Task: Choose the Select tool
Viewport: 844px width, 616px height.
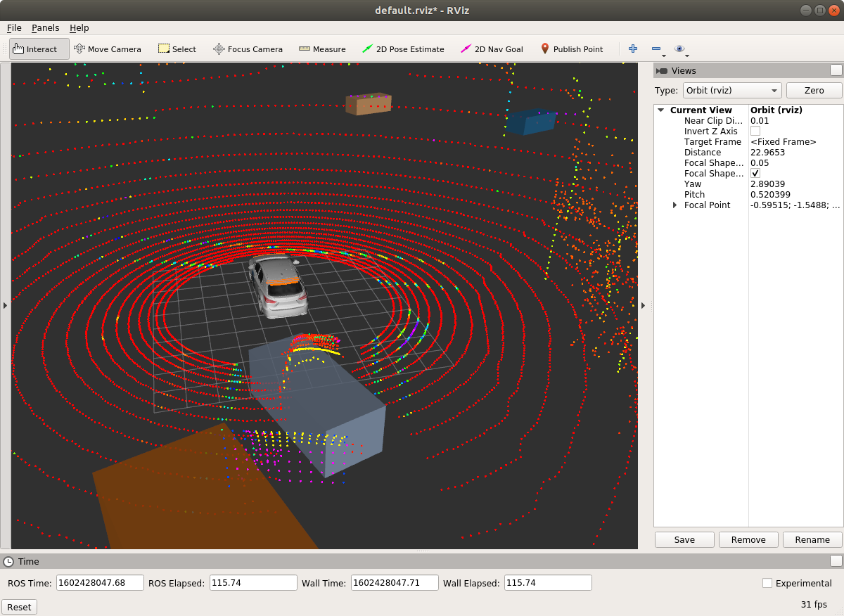Action: coord(177,49)
